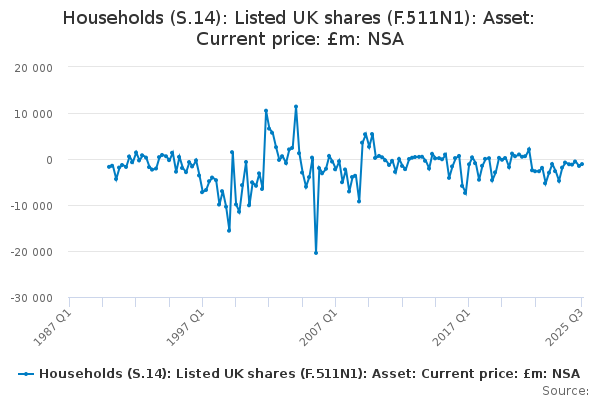Click the final data point at 2025 Q3
This screenshot has height=400, width=600.
[x=582, y=163]
